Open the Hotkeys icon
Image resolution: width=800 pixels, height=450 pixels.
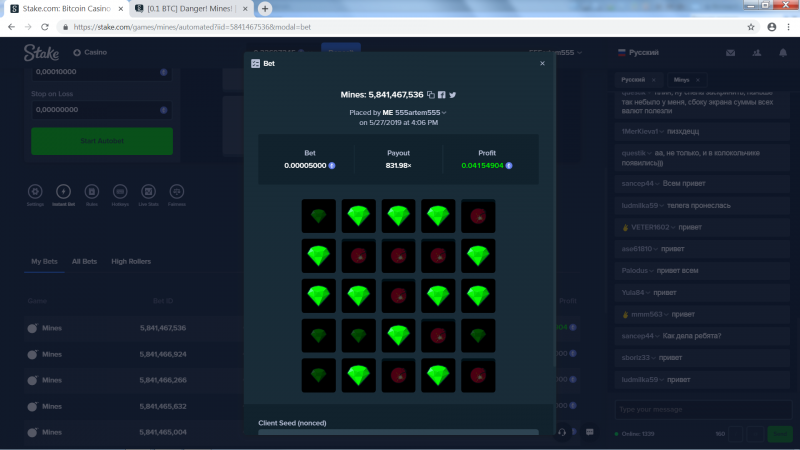coord(120,192)
